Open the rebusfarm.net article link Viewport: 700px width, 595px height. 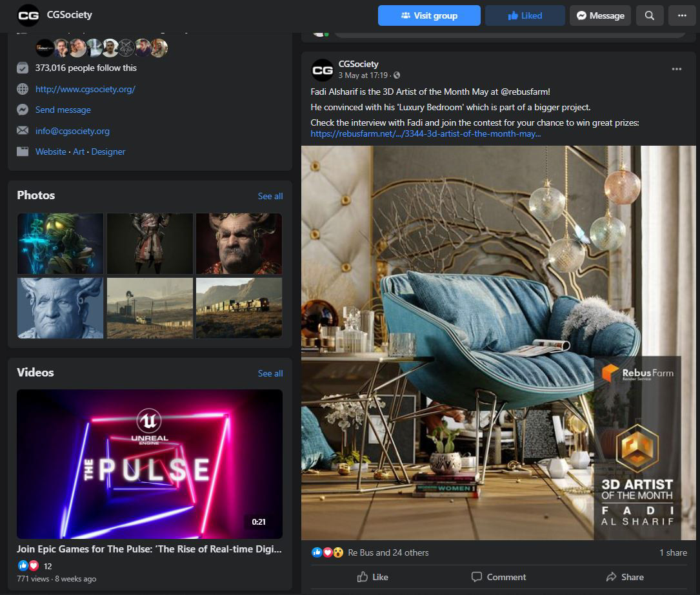click(425, 134)
